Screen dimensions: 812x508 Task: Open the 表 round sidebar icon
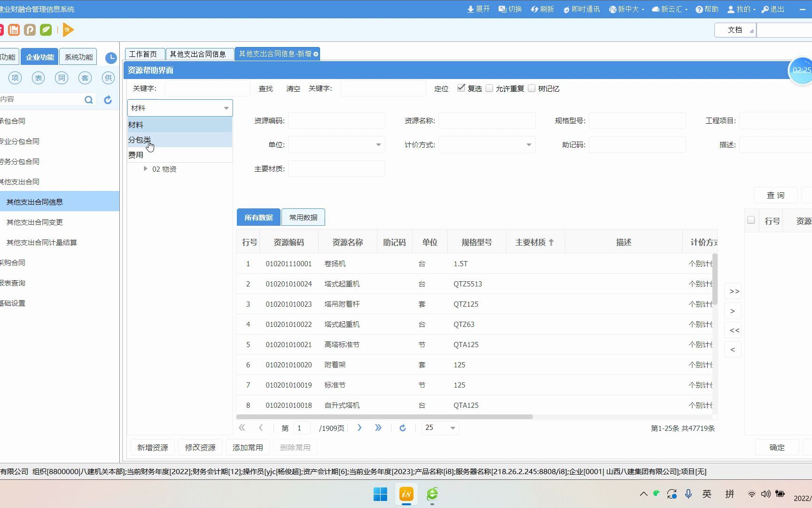[38, 78]
